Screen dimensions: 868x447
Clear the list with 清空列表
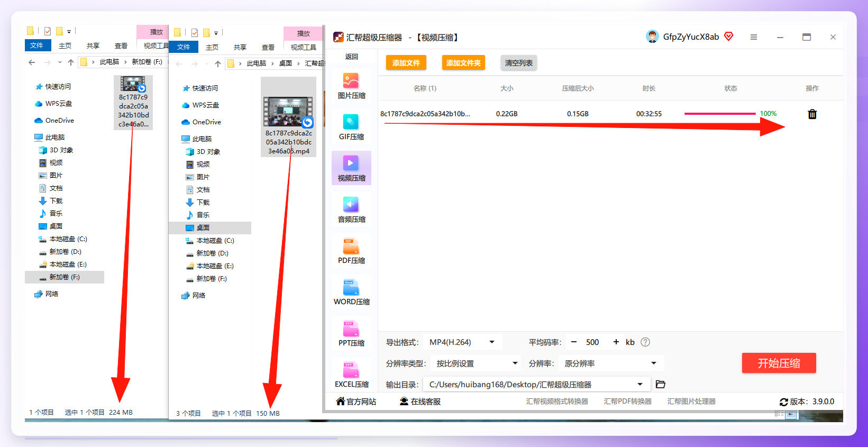(x=519, y=63)
